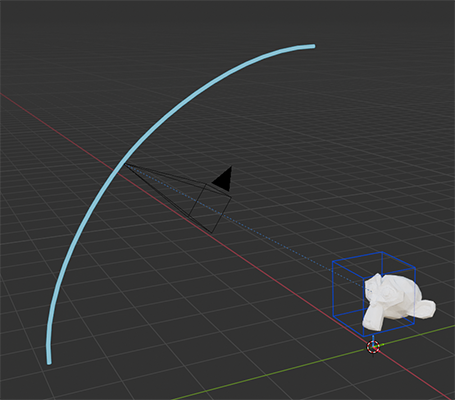Click the top edge of the blue bounding cube
Screen dimensions: 455x400
357,257
